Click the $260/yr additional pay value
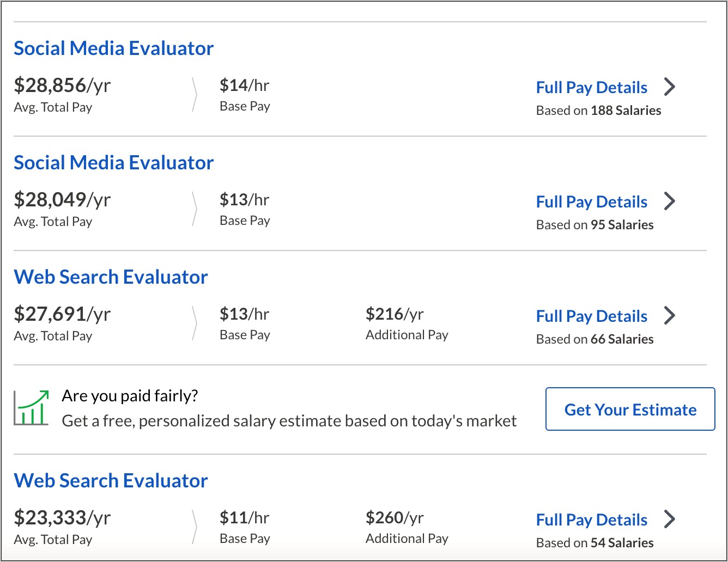The width and height of the screenshot is (728, 562). (x=395, y=518)
